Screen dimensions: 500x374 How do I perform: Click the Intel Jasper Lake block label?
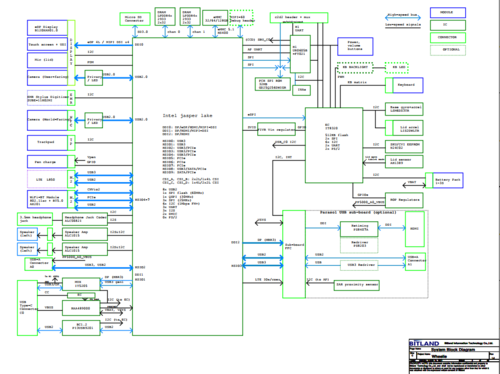pyautogui.click(x=187, y=116)
